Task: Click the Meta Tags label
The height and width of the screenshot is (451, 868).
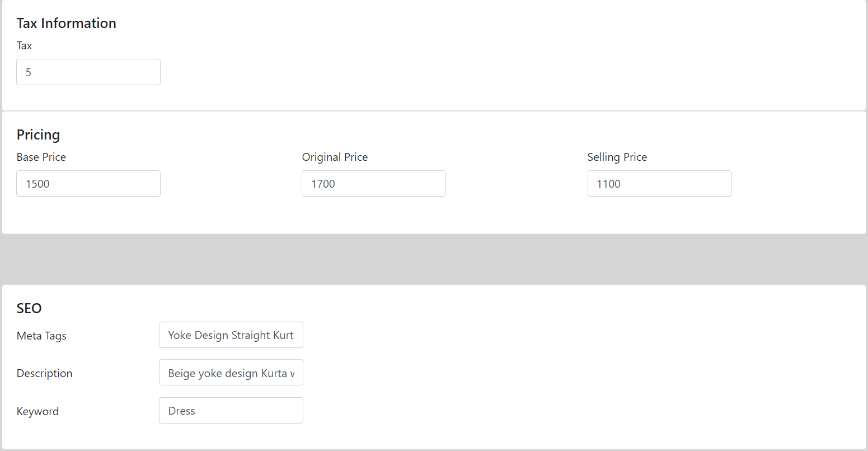Action: pos(41,336)
